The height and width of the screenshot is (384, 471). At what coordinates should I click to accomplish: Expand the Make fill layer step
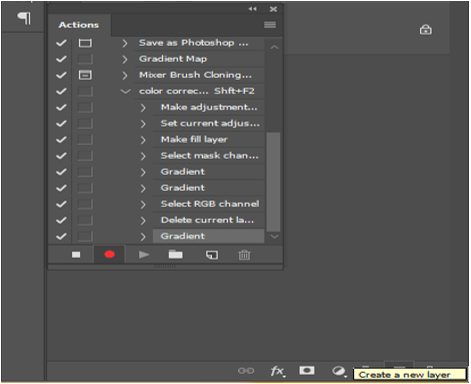143,140
